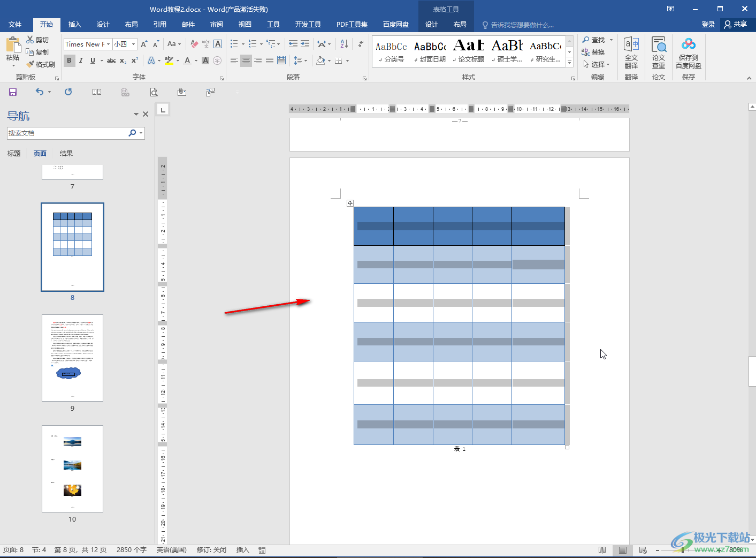Undo the last action
756x558 pixels.
[40, 92]
